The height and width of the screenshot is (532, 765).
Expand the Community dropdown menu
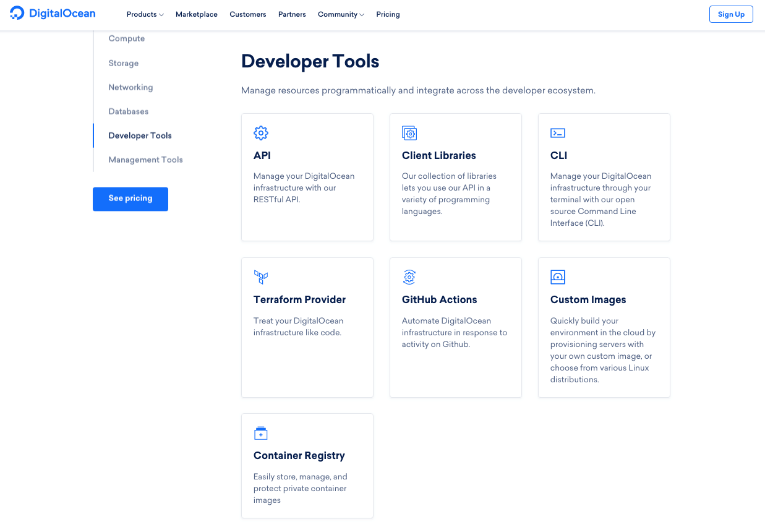click(341, 14)
